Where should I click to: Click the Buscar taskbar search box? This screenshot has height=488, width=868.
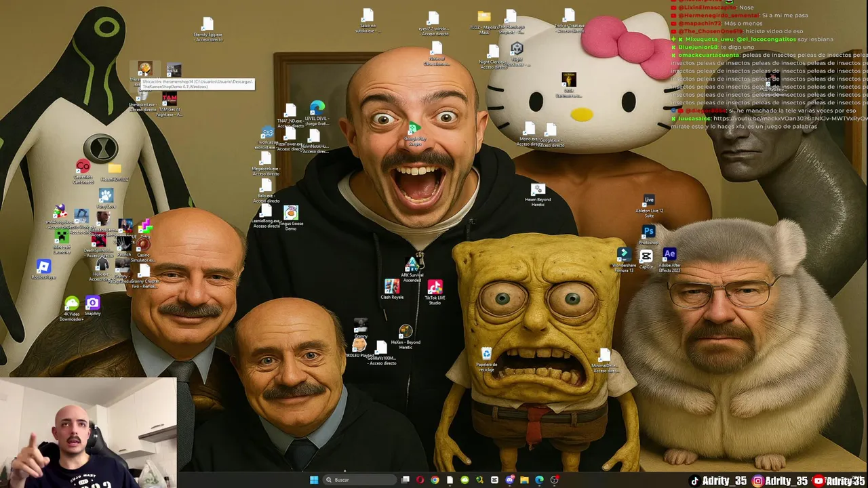358,480
